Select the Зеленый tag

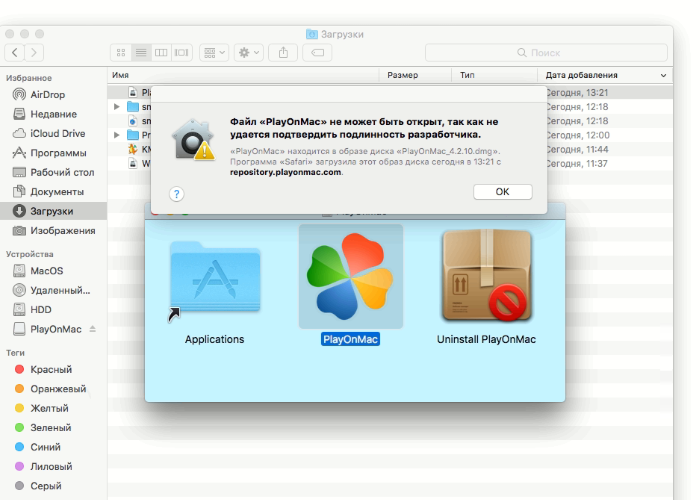[54, 428]
